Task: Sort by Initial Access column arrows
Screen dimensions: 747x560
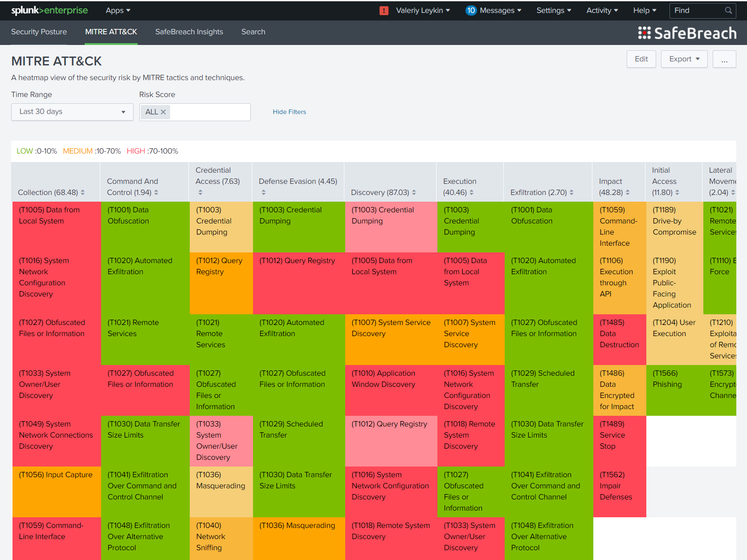Action: click(x=677, y=192)
